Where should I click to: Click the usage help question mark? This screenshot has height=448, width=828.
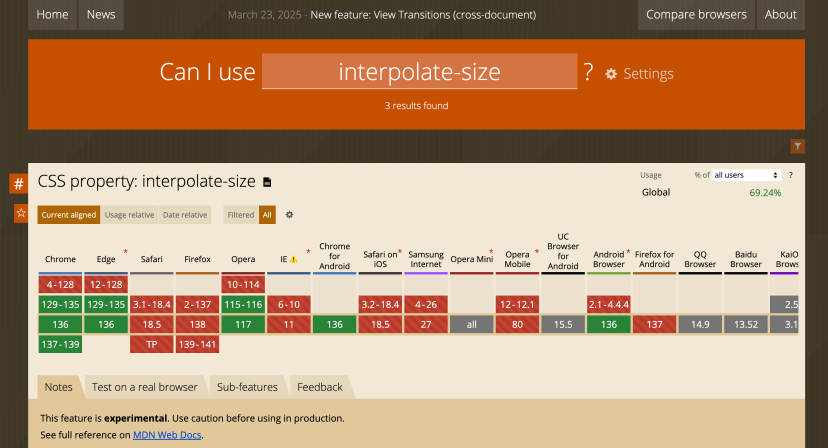click(x=791, y=175)
